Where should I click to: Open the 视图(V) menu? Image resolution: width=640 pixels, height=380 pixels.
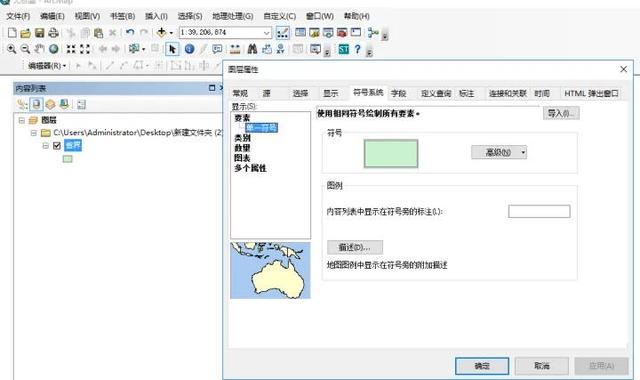(x=87, y=16)
